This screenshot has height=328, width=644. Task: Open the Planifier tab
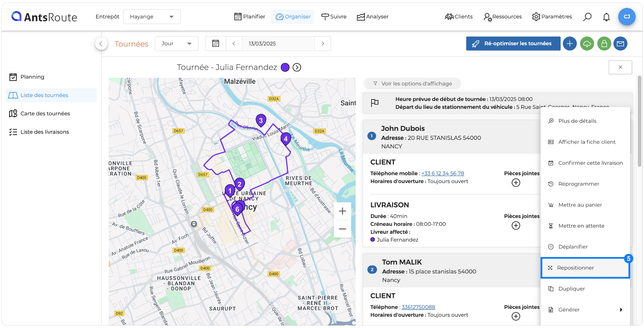click(x=250, y=17)
